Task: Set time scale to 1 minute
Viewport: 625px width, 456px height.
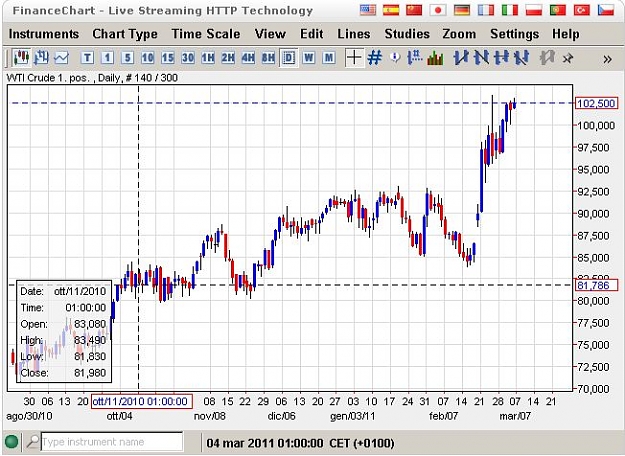Action: pyautogui.click(x=107, y=58)
